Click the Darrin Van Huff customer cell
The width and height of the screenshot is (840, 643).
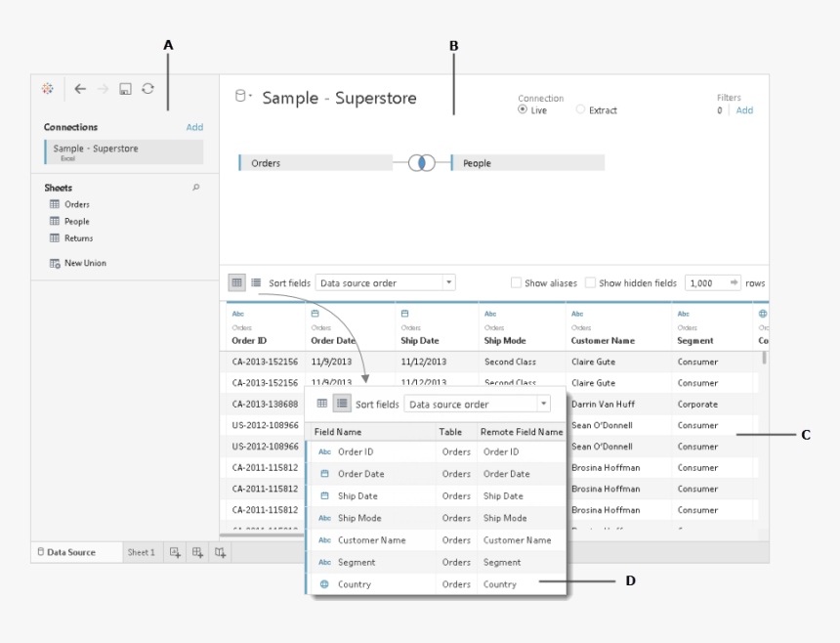[603, 404]
